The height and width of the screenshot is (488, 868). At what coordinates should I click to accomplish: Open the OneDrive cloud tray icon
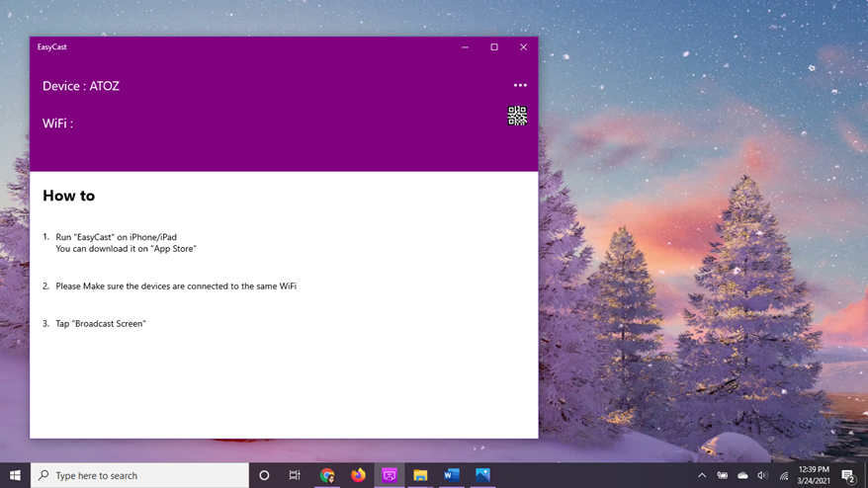742,475
